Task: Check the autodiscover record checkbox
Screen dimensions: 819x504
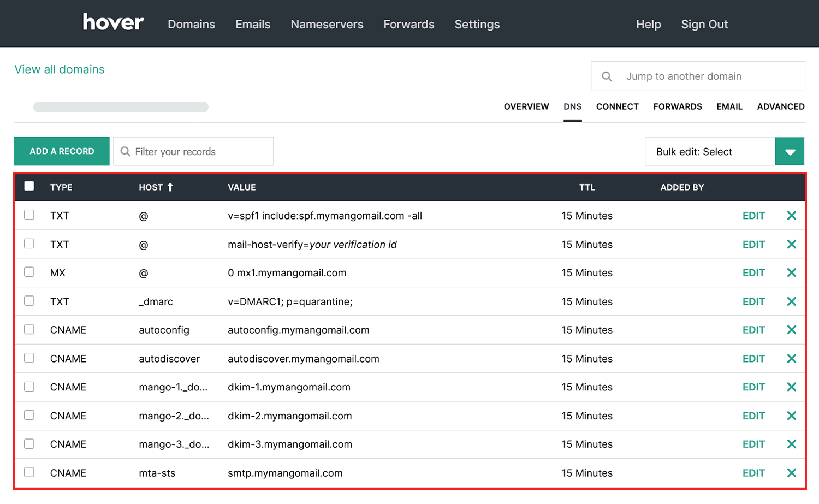Action: pyautogui.click(x=29, y=358)
